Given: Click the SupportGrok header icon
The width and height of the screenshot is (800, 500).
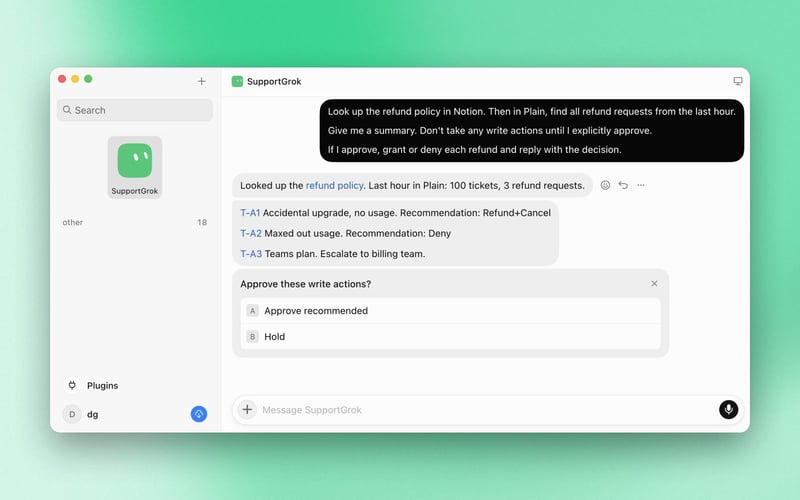Looking at the screenshot, I should pyautogui.click(x=237, y=82).
